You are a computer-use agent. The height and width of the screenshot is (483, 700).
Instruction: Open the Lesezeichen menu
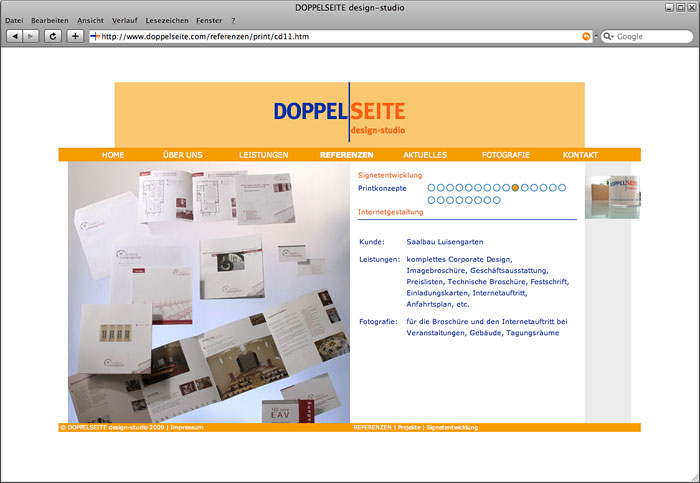click(167, 20)
